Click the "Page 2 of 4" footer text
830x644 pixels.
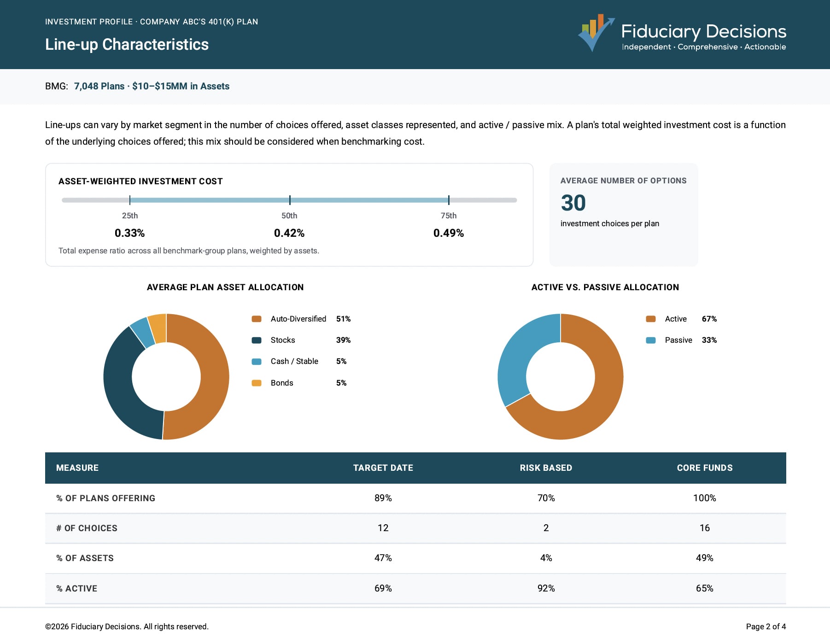[766, 626]
